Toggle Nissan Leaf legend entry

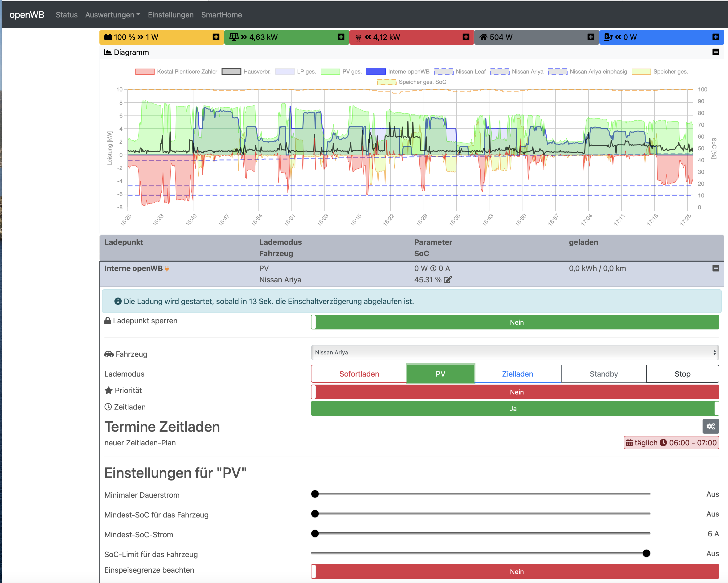[x=460, y=72]
